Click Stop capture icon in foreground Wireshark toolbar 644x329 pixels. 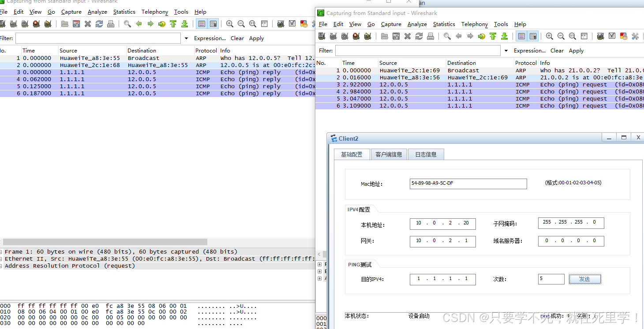tap(356, 36)
